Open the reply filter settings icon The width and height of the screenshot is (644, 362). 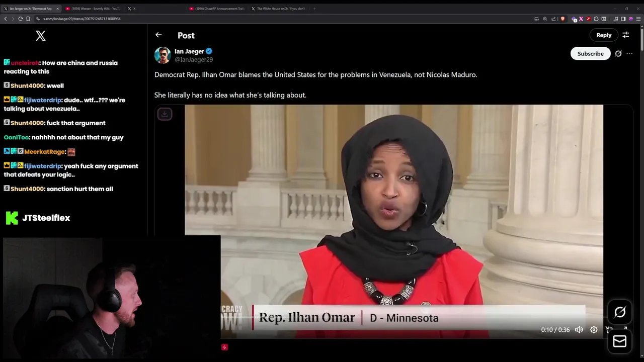click(626, 35)
